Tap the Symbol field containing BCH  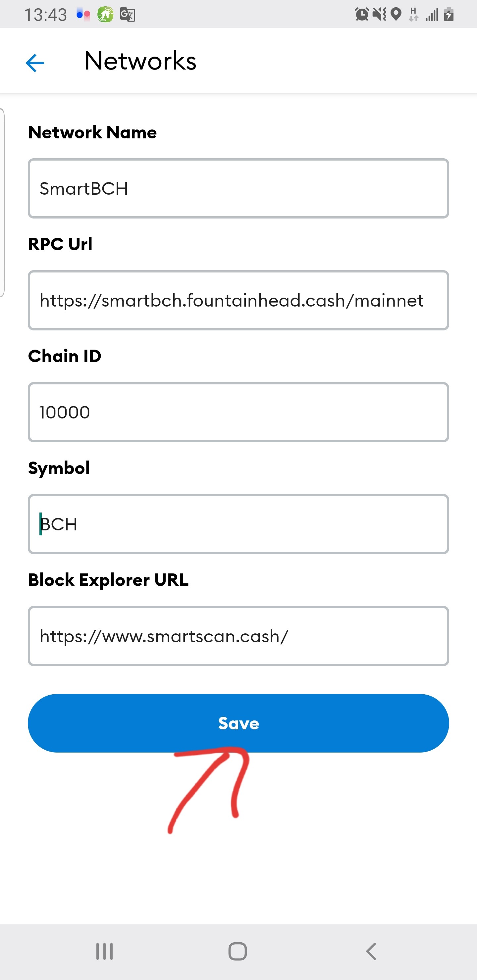point(238,524)
